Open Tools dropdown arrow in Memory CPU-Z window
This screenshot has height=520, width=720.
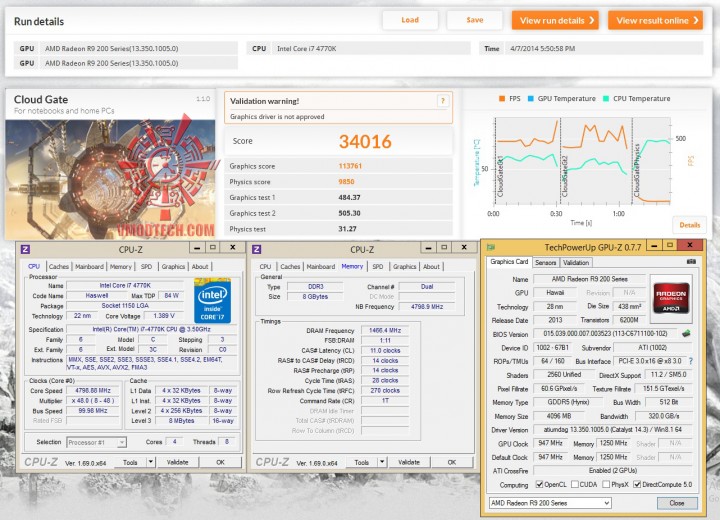(x=382, y=462)
